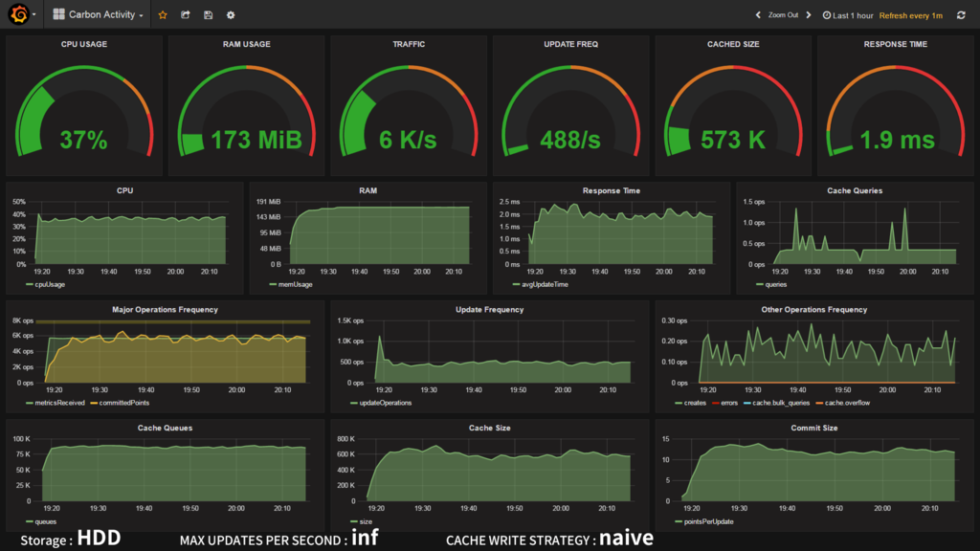Refresh the dashboard using the refresh icon

(x=961, y=15)
